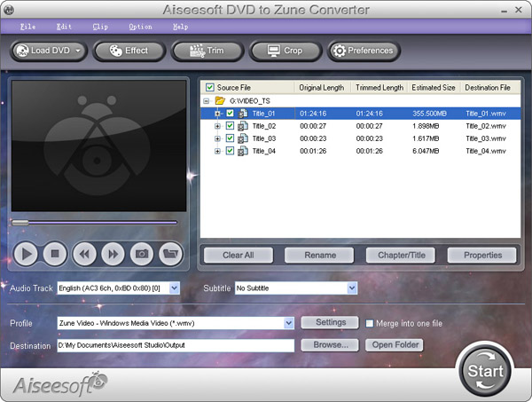Play the preview video
The width and height of the screenshot is (532, 402).
(26, 254)
